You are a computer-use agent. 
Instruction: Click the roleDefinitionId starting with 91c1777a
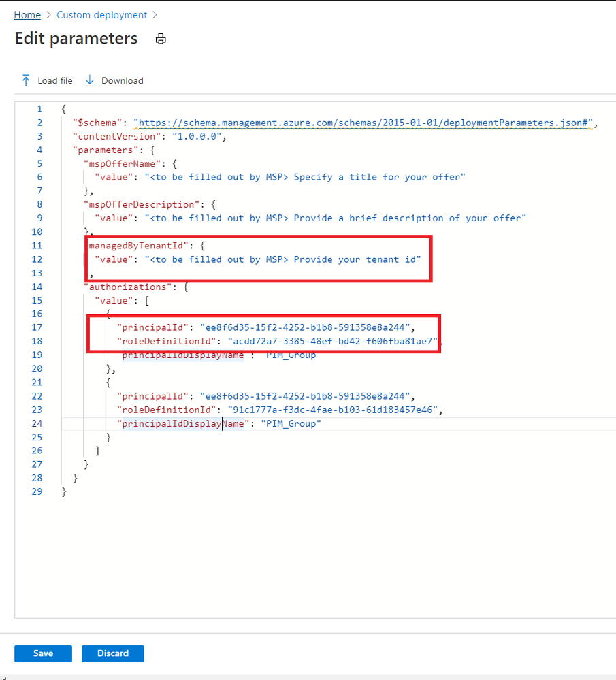pyautogui.click(x=333, y=410)
